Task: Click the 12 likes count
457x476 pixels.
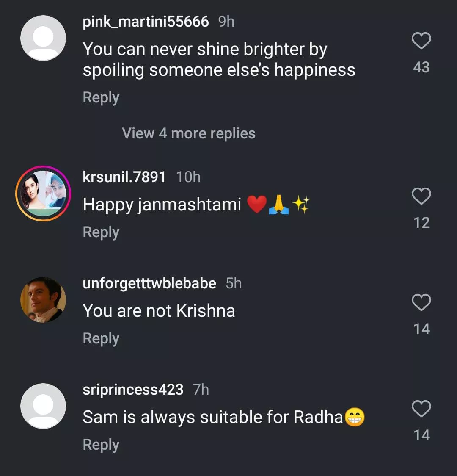Action: (421, 223)
